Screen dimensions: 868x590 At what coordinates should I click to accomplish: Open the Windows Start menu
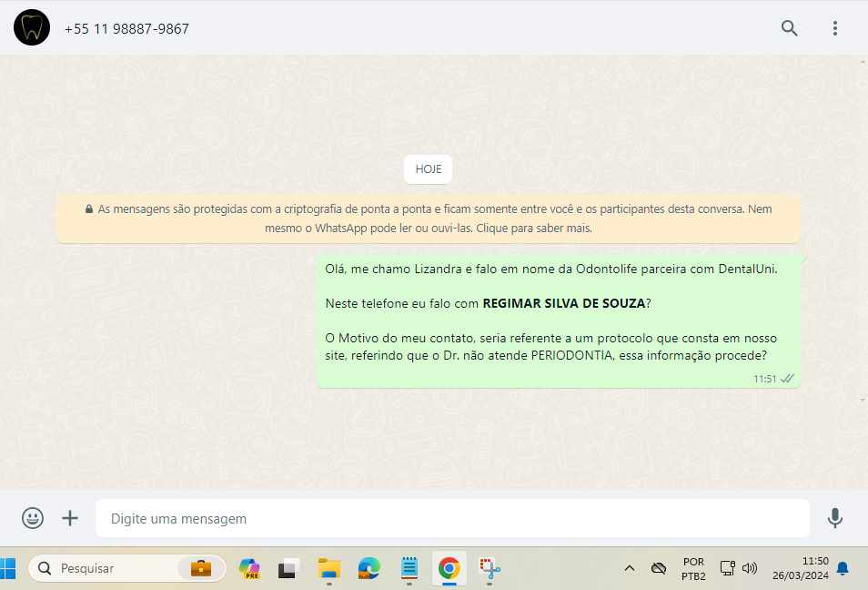coord(8,568)
